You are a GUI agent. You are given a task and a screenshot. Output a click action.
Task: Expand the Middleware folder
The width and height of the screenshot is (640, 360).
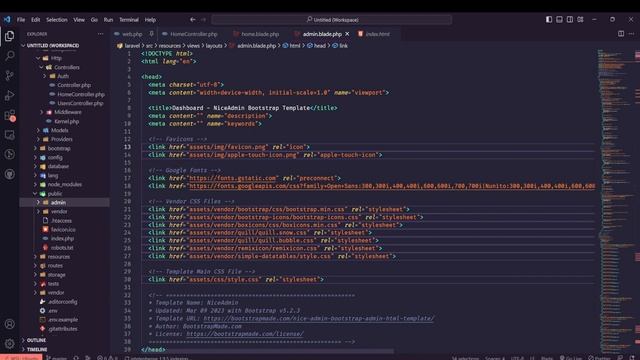click(x=42, y=112)
